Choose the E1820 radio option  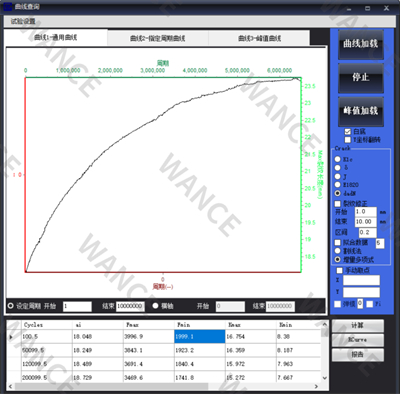(338, 185)
